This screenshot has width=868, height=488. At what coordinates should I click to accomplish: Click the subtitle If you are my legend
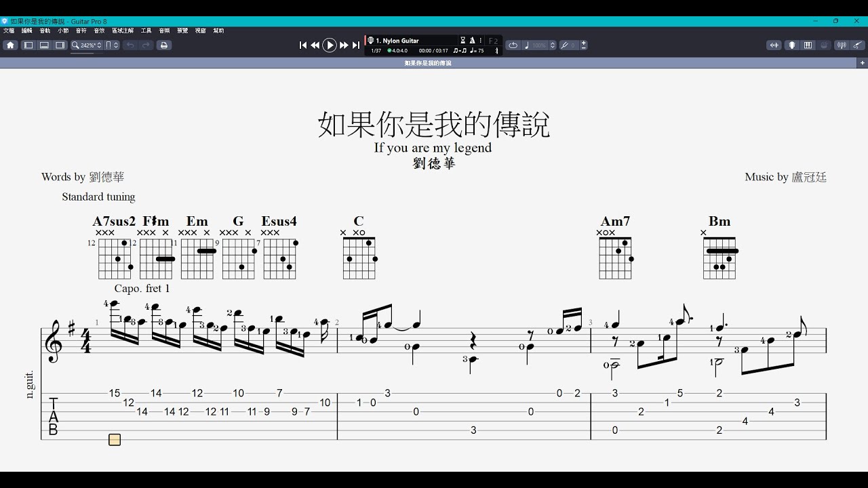point(433,148)
